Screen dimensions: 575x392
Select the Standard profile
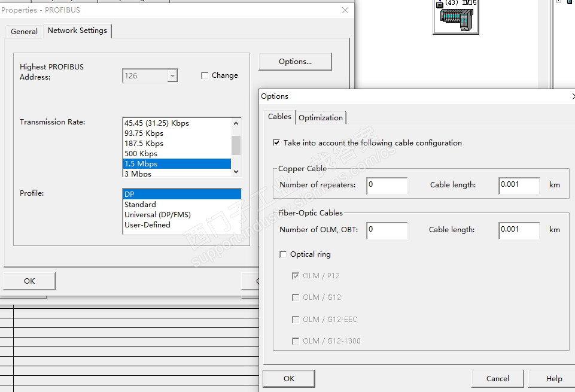[182, 205]
